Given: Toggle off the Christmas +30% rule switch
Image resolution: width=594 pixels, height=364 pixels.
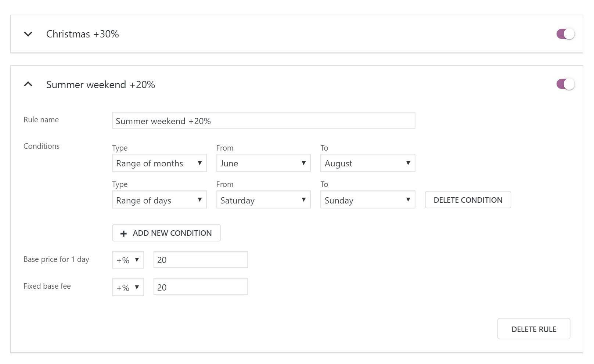Looking at the screenshot, I should 565,34.
